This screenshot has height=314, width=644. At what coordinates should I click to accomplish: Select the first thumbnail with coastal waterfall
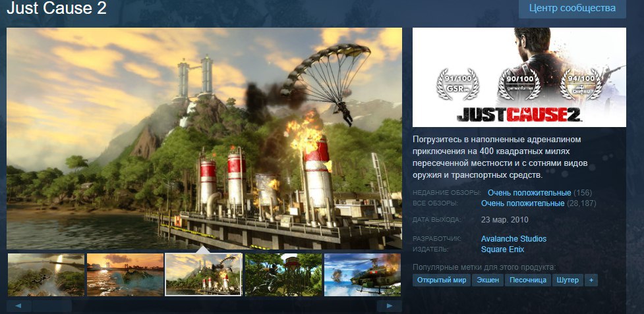coord(46,275)
